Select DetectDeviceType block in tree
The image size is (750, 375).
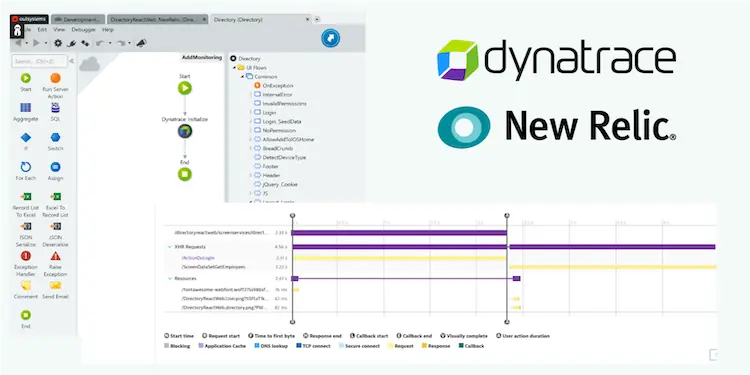pos(280,157)
